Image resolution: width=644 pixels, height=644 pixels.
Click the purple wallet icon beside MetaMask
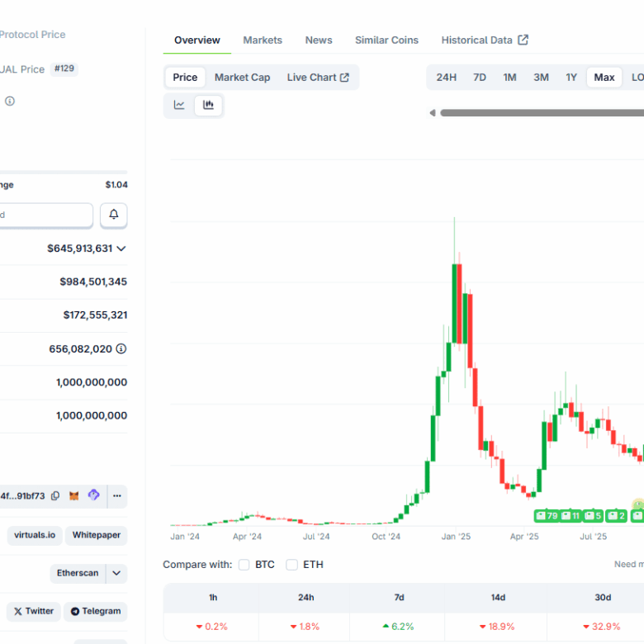click(94, 496)
